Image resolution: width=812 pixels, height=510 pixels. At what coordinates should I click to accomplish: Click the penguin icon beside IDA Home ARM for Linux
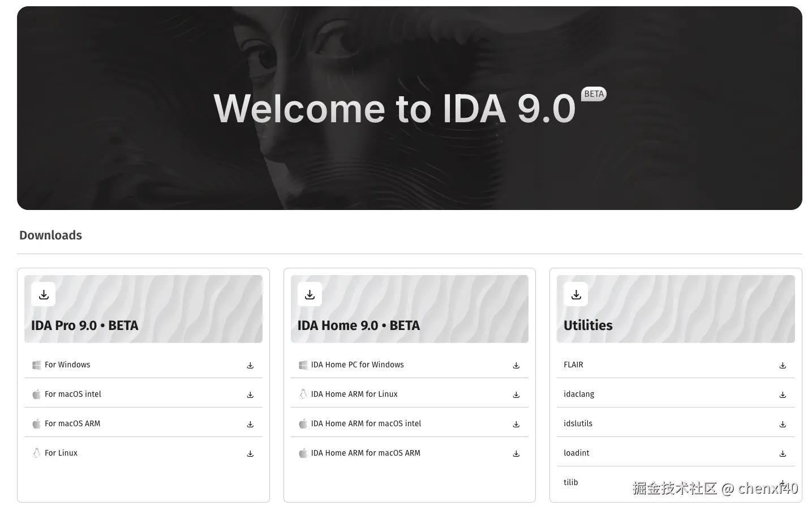tap(303, 394)
